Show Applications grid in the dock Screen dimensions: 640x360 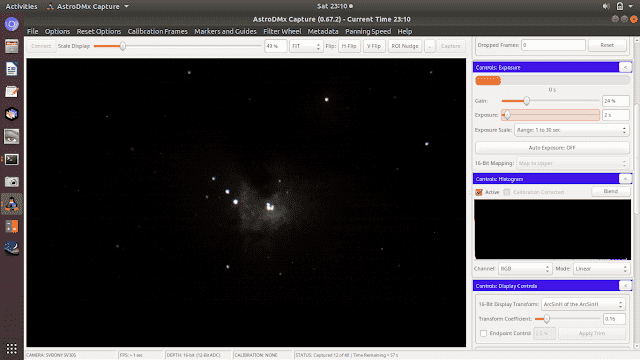[11, 348]
